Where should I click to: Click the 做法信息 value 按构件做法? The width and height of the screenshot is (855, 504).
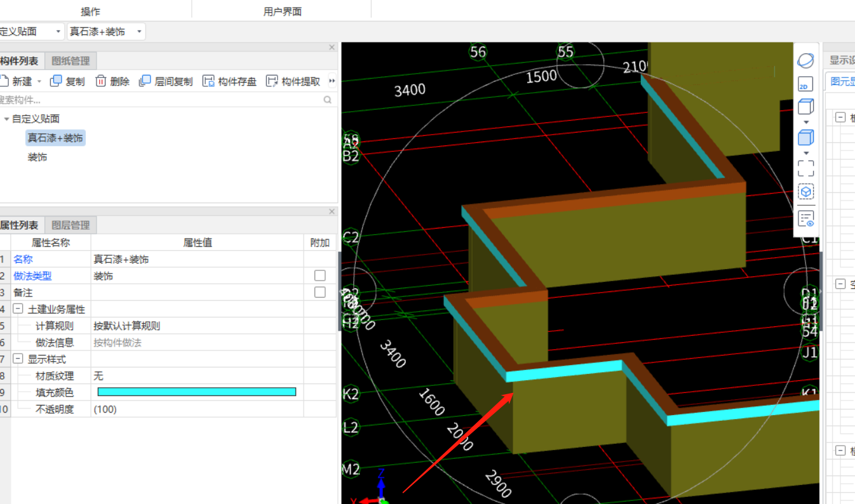tap(197, 342)
